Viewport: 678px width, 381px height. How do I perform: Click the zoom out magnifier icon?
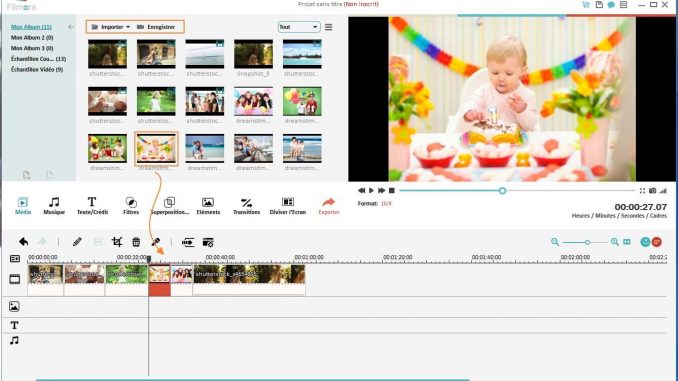pos(555,242)
